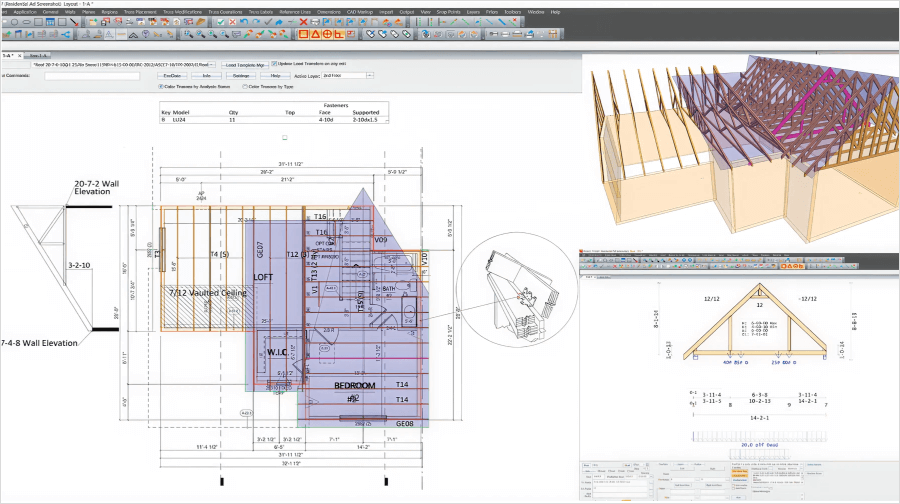Select the black-and-red line arrow tool
The height and width of the screenshot is (504, 900).
click(x=74, y=22)
